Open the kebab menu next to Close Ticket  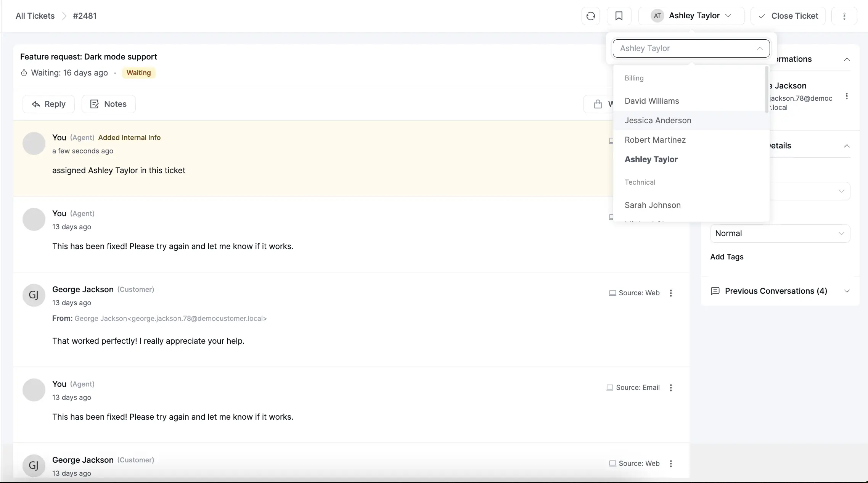pyautogui.click(x=845, y=16)
